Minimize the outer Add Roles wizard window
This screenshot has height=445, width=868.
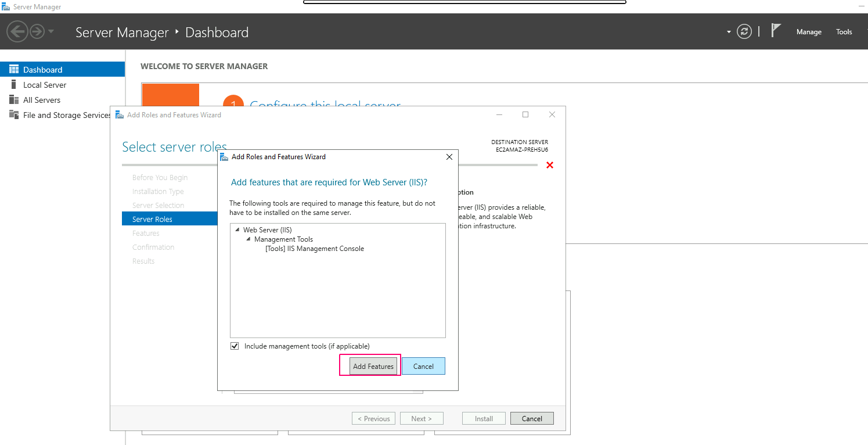498,114
